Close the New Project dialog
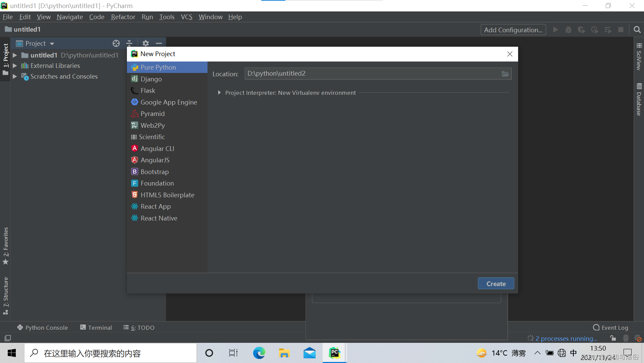Screen dimensions: 644x363 (x=510, y=54)
